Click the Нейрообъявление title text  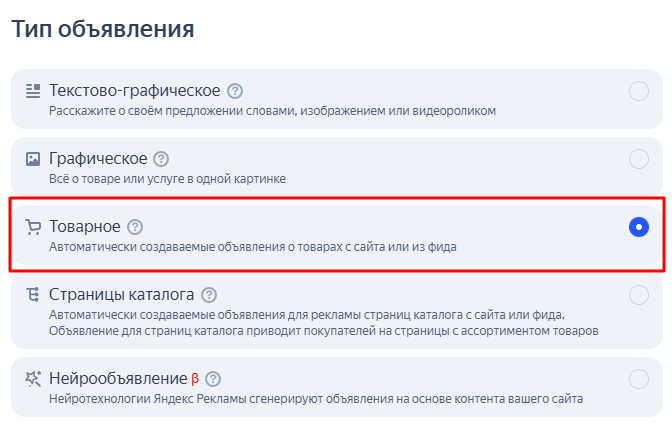[x=118, y=379]
